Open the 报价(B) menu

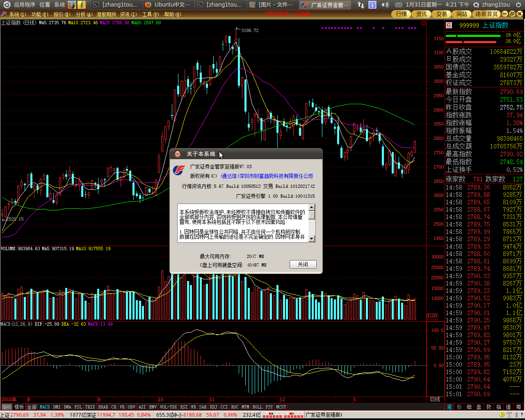coord(62,14)
